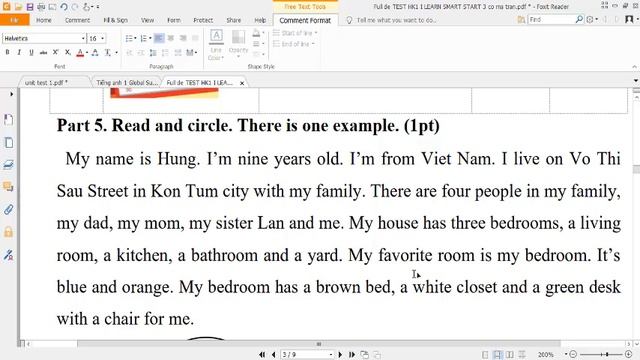
Task: Go to the first page
Action: point(262,355)
